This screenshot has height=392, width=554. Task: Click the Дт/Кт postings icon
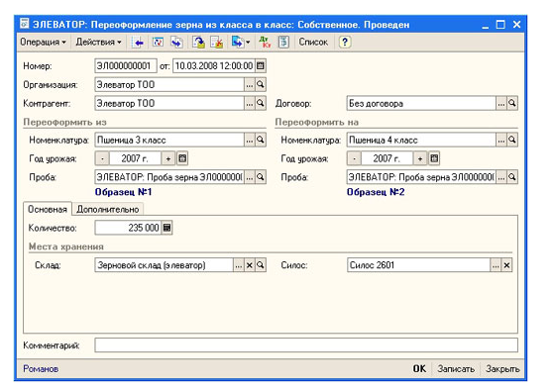click(x=265, y=43)
